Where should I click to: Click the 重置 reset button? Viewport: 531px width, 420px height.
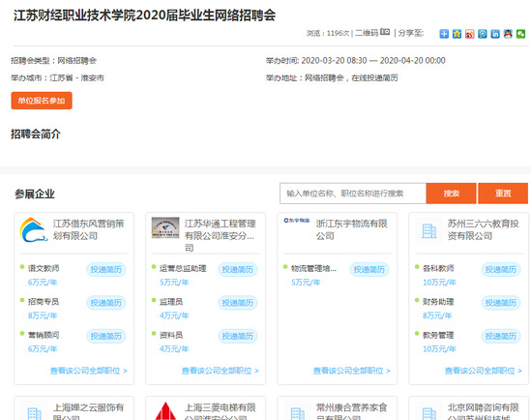pyautogui.click(x=503, y=194)
